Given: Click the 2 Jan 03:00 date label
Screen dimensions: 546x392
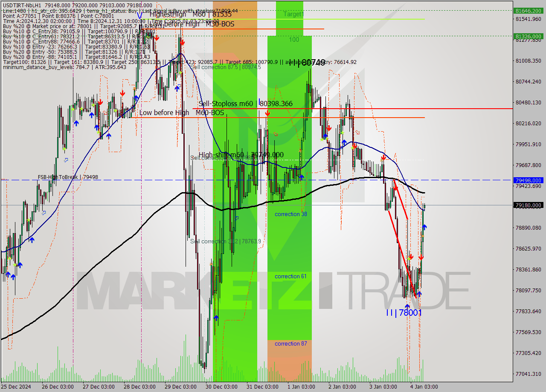Looking at the screenshot, I should [x=342, y=387].
